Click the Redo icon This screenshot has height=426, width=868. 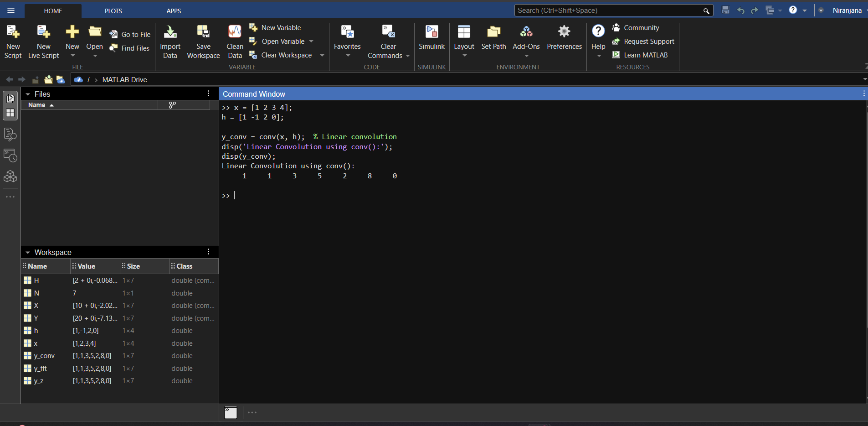(x=755, y=10)
